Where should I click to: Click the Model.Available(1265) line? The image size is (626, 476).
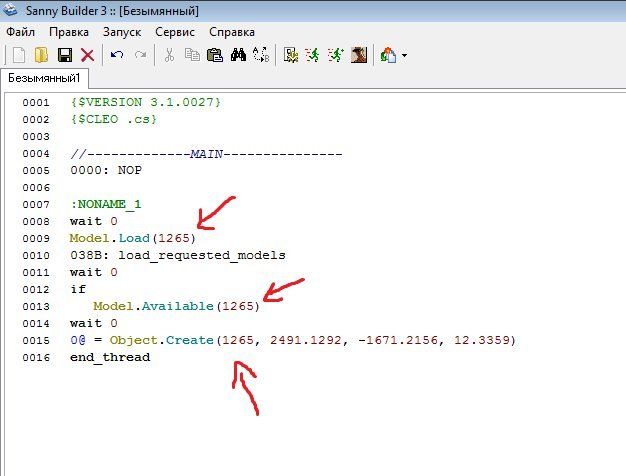click(176, 306)
